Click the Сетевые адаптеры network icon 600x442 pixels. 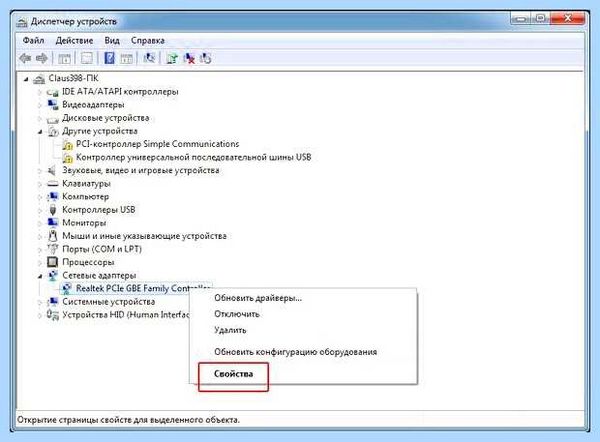(x=52, y=275)
